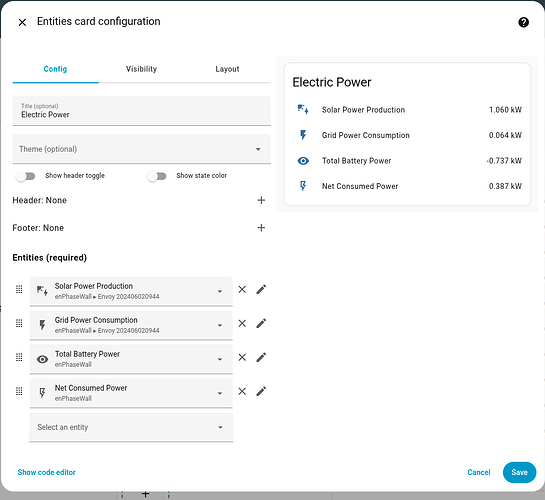Screen dimensions: 545x500
Task: Expand the Select an entity dropdown
Action: (x=131, y=427)
